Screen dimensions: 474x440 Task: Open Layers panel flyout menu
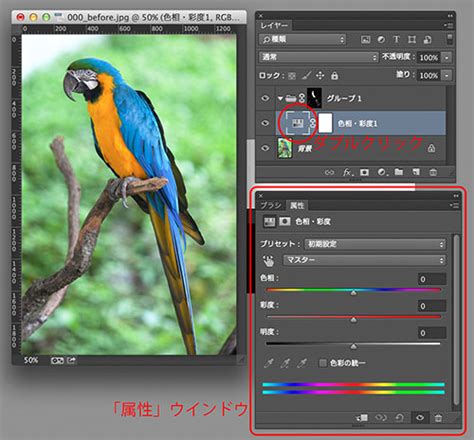point(448,25)
